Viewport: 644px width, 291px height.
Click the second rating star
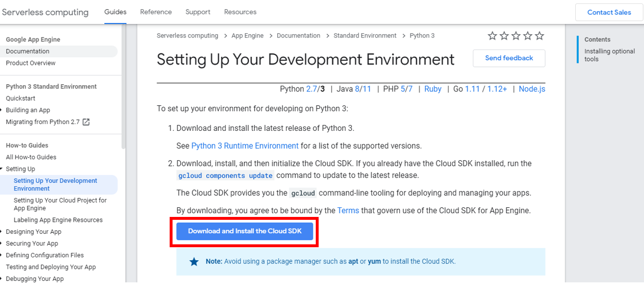pyautogui.click(x=504, y=36)
